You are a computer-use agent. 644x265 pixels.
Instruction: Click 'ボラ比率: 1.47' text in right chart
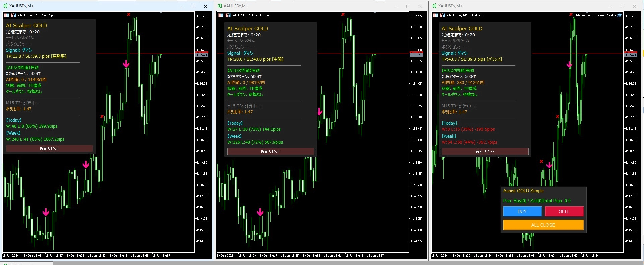(x=454, y=112)
